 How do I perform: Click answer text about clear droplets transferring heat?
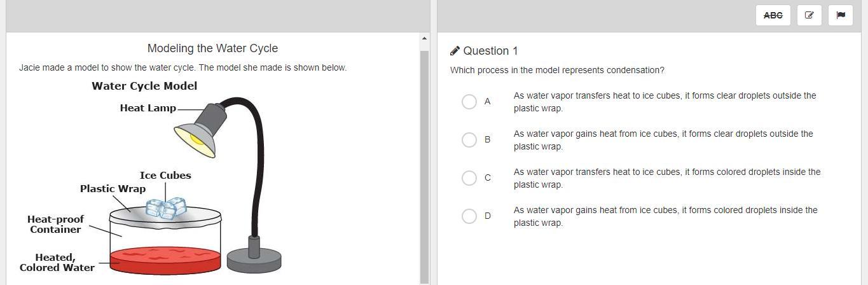(x=665, y=102)
